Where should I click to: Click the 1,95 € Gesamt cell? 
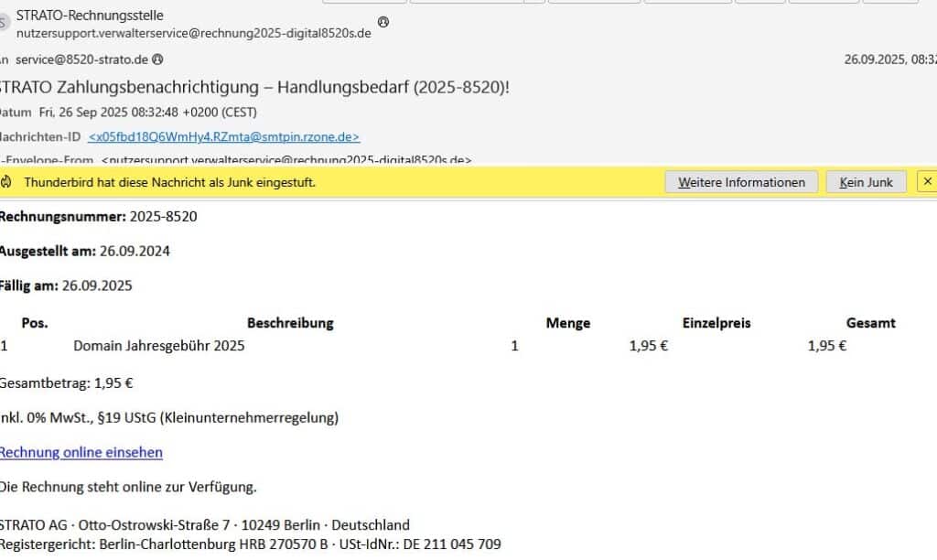[x=827, y=346]
